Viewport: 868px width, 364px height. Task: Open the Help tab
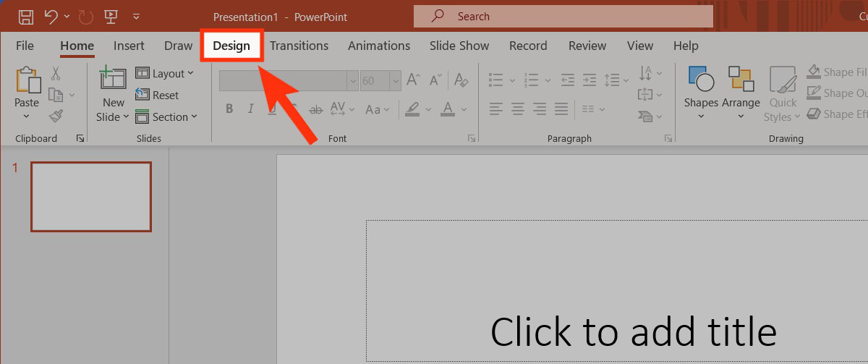(x=686, y=46)
